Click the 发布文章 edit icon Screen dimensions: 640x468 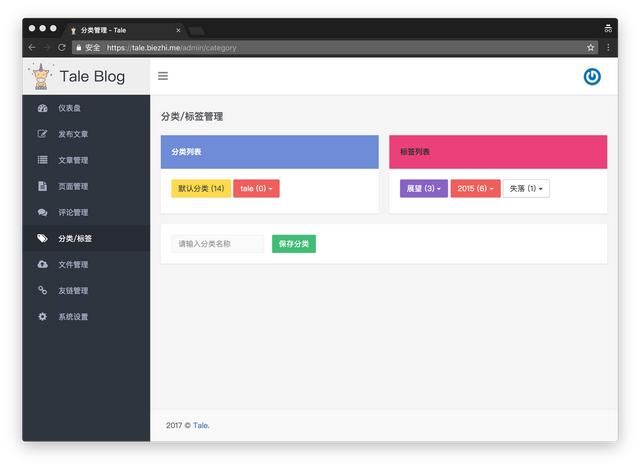42,134
